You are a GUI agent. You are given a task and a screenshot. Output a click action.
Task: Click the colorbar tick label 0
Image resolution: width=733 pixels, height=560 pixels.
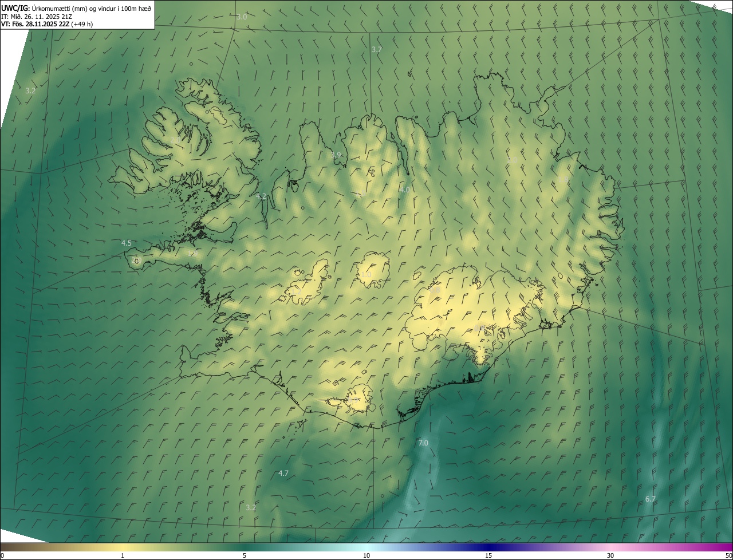pos(2,555)
